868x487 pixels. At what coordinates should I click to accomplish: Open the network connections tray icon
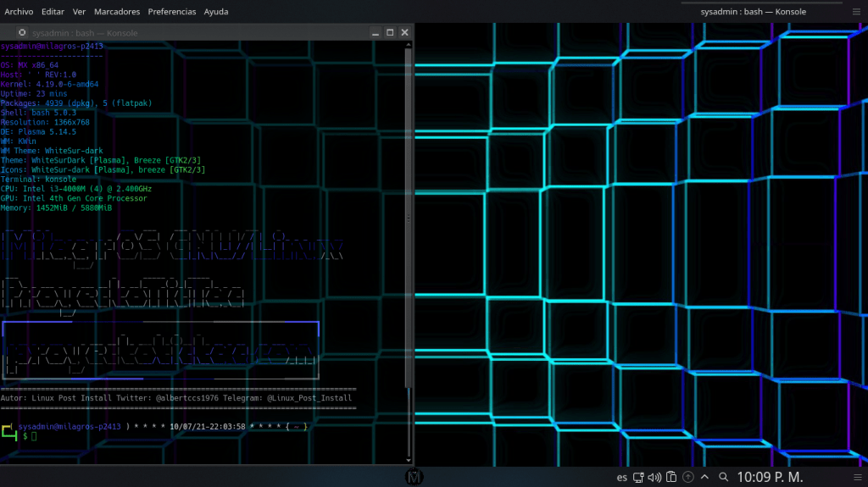(x=638, y=477)
